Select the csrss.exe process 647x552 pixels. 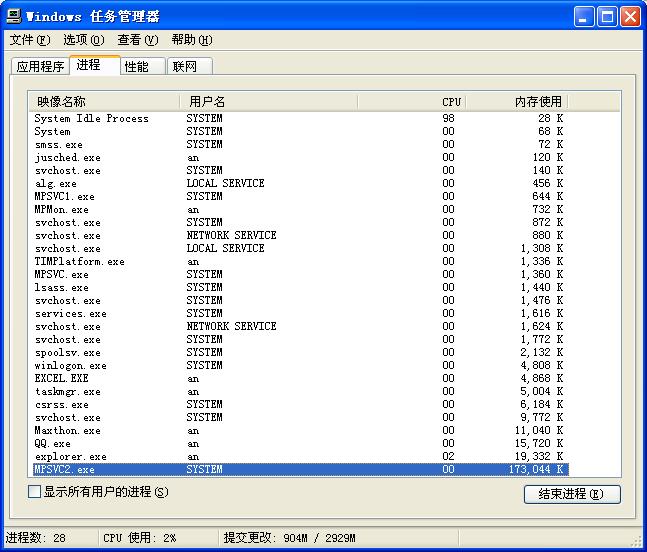point(300,404)
